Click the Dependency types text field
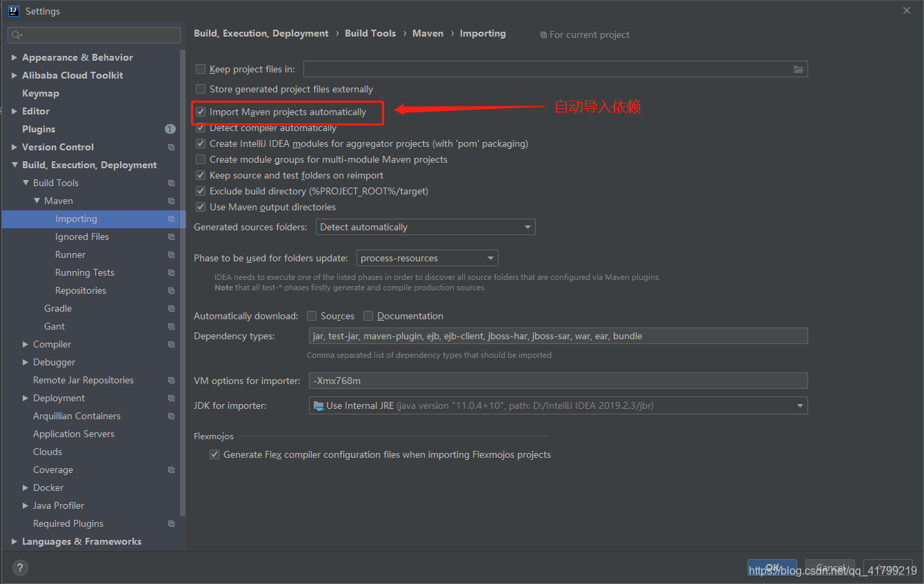Screen dimensions: 924x584 tap(558, 336)
